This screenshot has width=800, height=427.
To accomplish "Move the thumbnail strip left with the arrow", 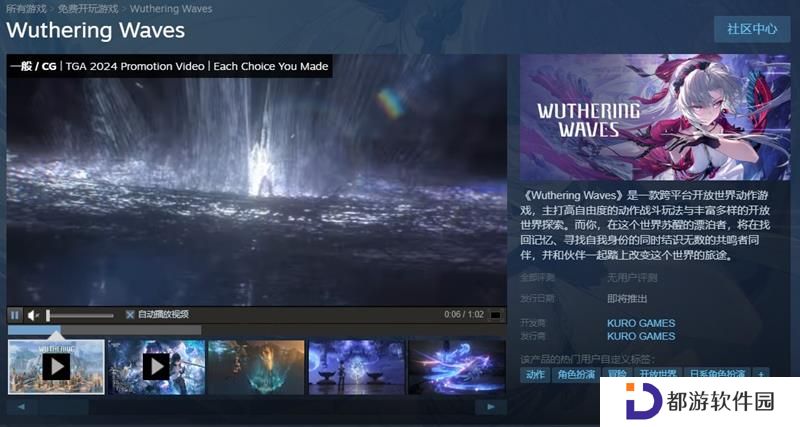I will click(x=21, y=407).
